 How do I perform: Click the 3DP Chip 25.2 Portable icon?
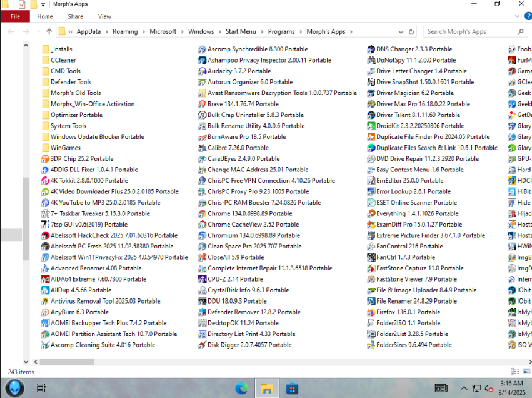[45, 159]
